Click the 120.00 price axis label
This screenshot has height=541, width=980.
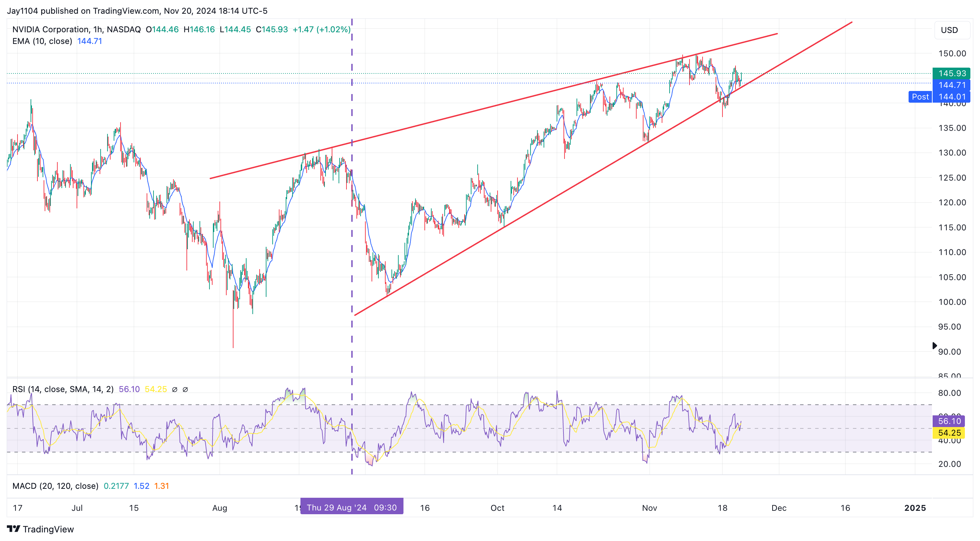coord(952,203)
